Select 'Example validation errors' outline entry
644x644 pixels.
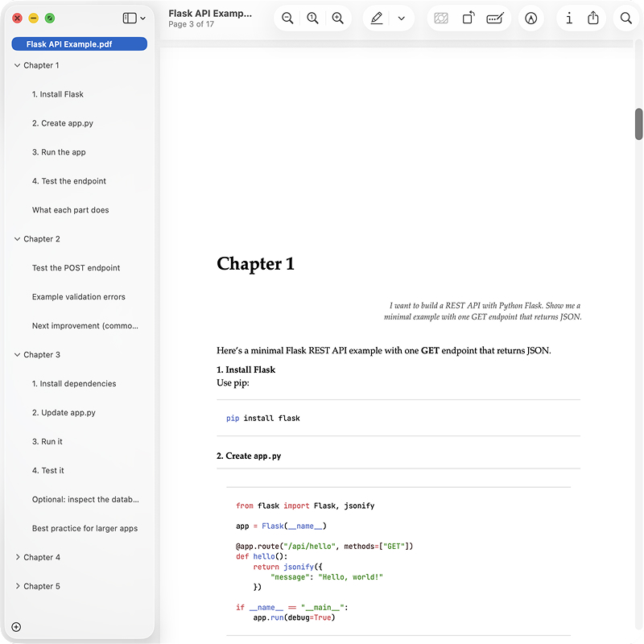point(78,297)
